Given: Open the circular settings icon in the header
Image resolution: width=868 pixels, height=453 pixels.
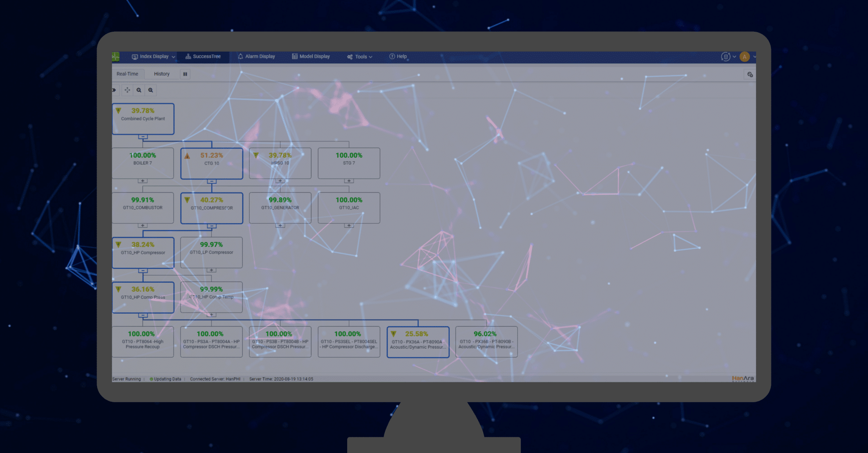Looking at the screenshot, I should click(x=726, y=57).
